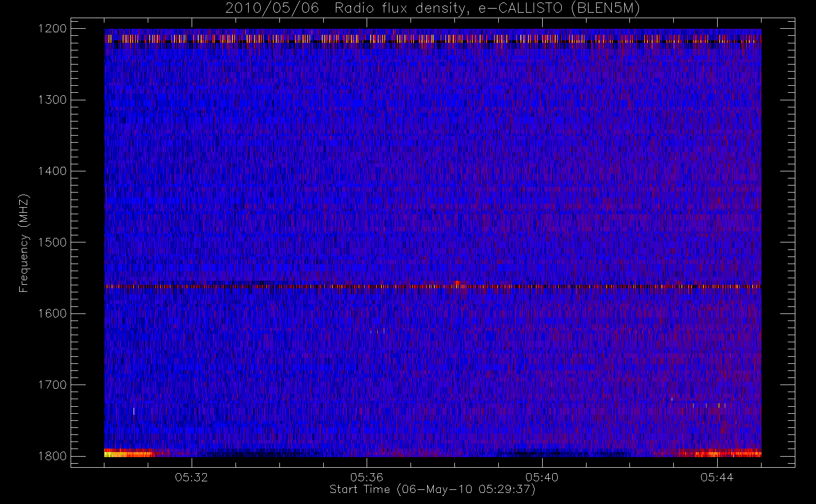The height and width of the screenshot is (504, 816).
Task: Click the 'Start Time (06-May-10 05:29:37)' label
Action: point(433,489)
